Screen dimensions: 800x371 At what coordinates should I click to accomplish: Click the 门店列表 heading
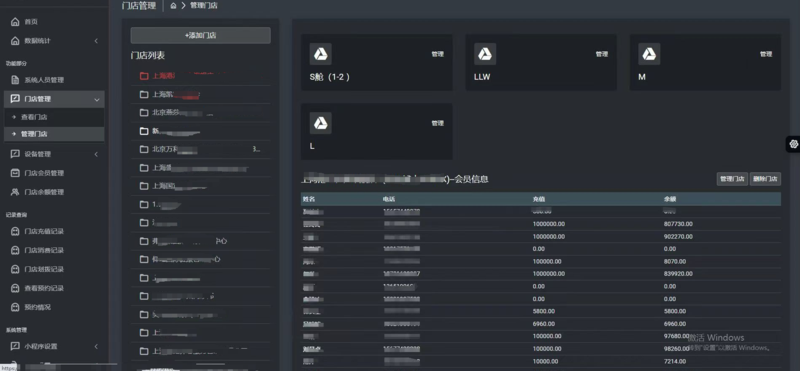tap(147, 56)
